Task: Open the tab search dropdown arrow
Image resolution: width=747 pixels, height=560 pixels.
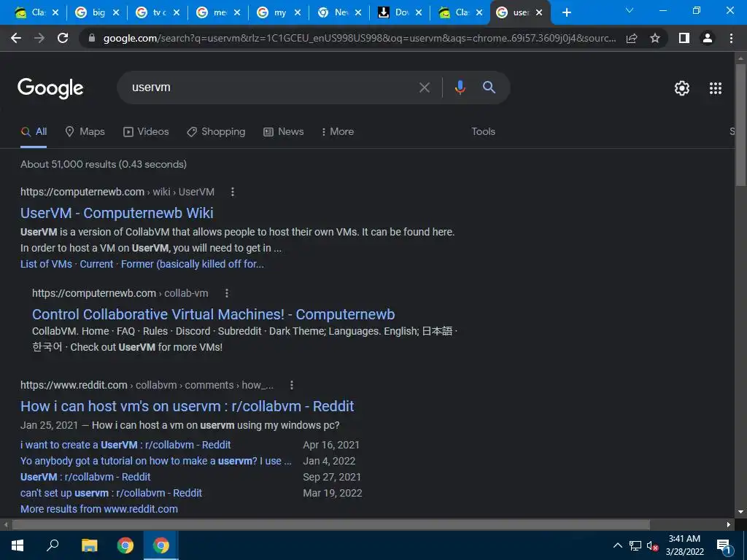Action: click(x=630, y=10)
